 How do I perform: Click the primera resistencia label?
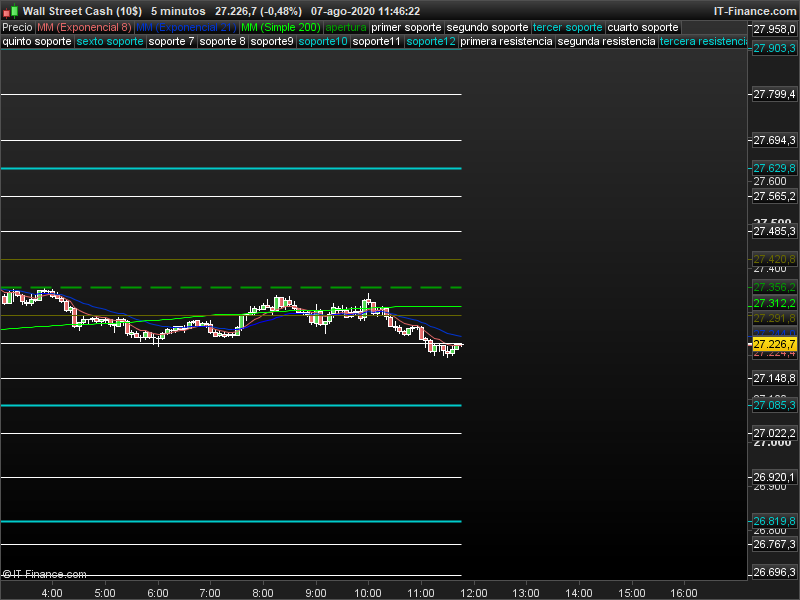tap(508, 42)
